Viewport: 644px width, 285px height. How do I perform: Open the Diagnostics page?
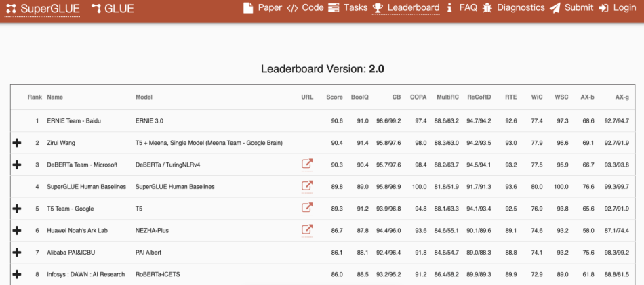tap(521, 8)
